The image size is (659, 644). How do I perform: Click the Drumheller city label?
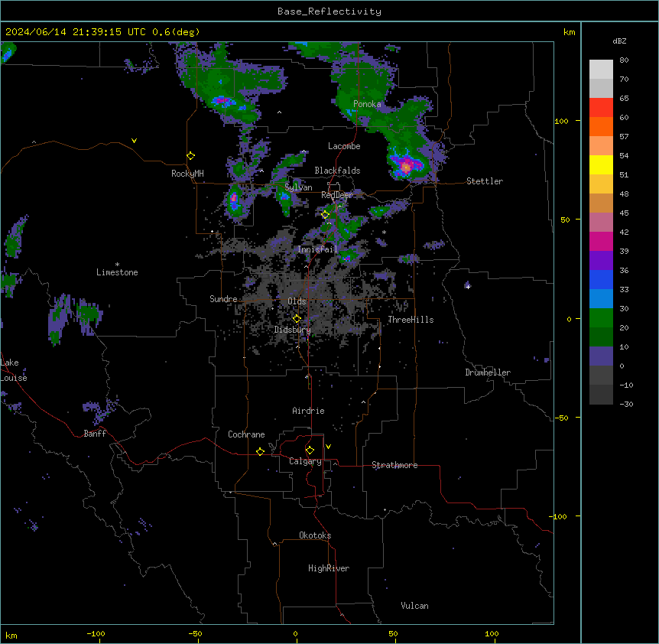[488, 372]
